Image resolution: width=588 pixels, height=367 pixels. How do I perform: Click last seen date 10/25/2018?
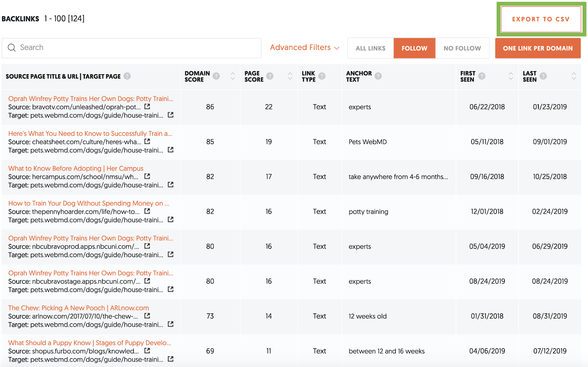click(550, 177)
